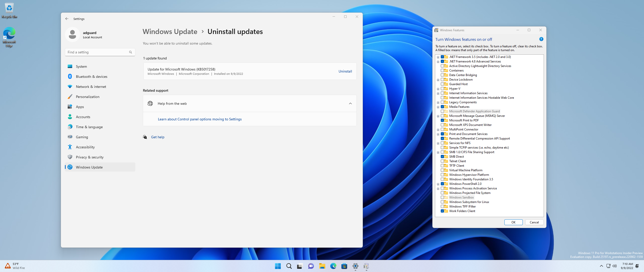
Task: Open Apps settings page
Action: point(100,107)
